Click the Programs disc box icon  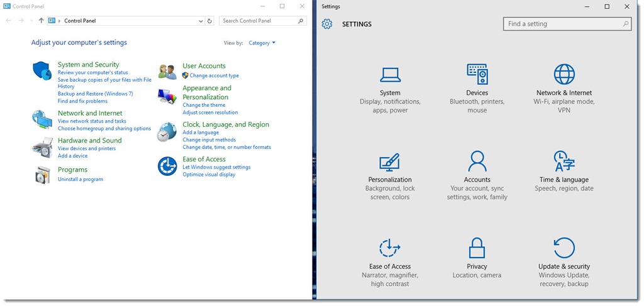(x=43, y=175)
